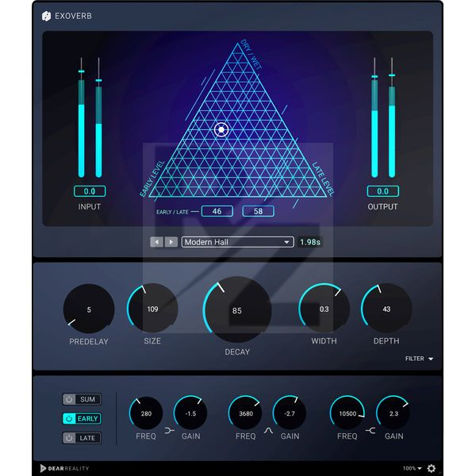This screenshot has width=476, height=476.
Task: Click the low GAIN knob at -1.5
Action: pyautogui.click(x=190, y=413)
